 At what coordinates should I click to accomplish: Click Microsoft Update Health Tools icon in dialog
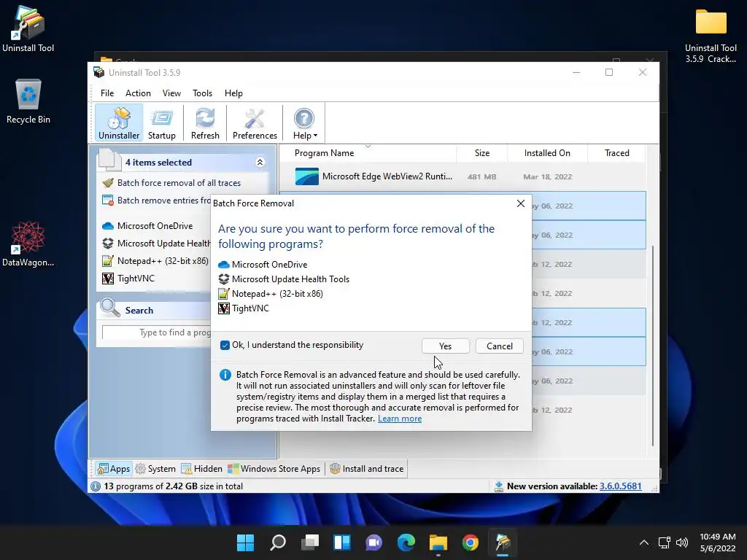223,279
